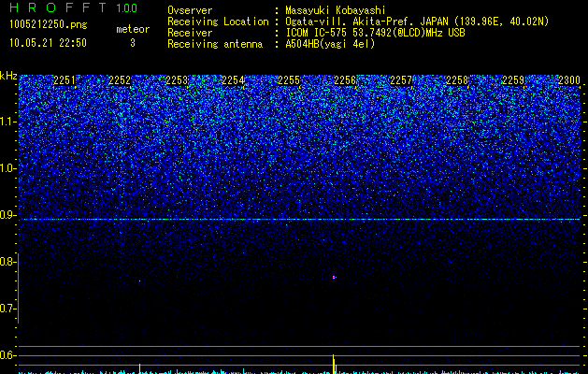
Task: Click the faint meteor echo near 2252
Action: (x=139, y=280)
